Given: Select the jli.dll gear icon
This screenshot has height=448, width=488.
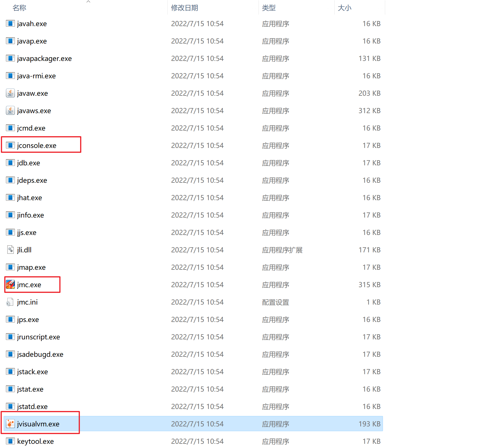Looking at the screenshot, I should pos(10,250).
